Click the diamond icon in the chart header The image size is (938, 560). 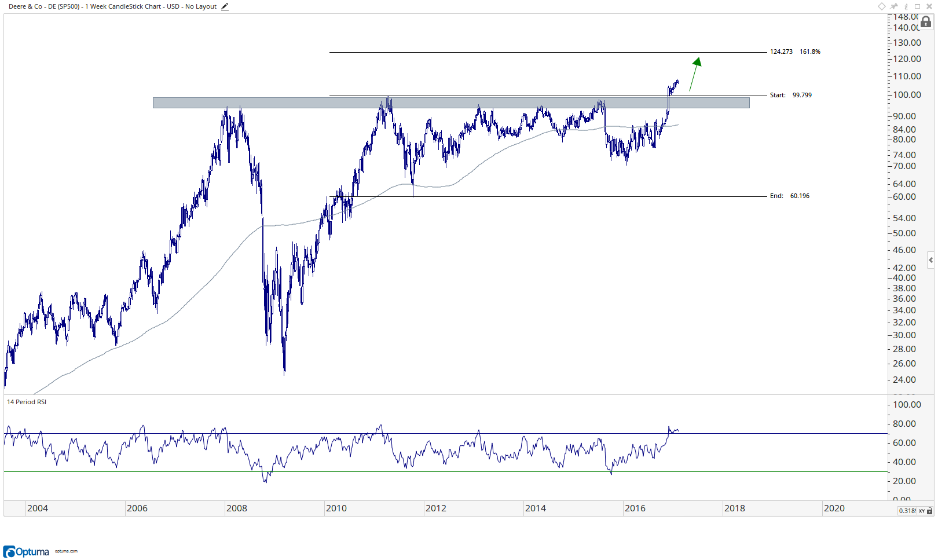[x=882, y=6]
